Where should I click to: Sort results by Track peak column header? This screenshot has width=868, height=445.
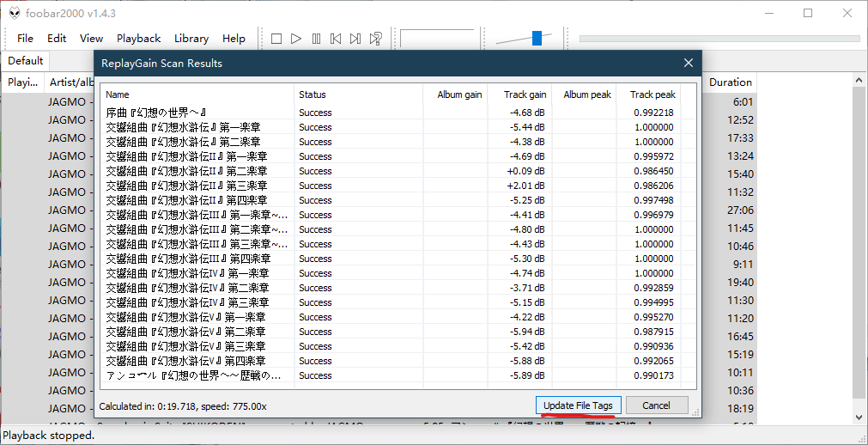653,94
